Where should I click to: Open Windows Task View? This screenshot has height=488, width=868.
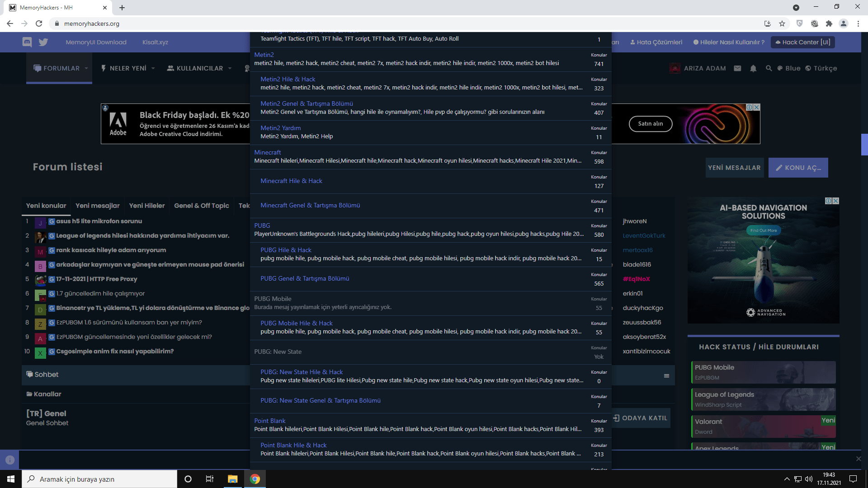click(x=210, y=479)
